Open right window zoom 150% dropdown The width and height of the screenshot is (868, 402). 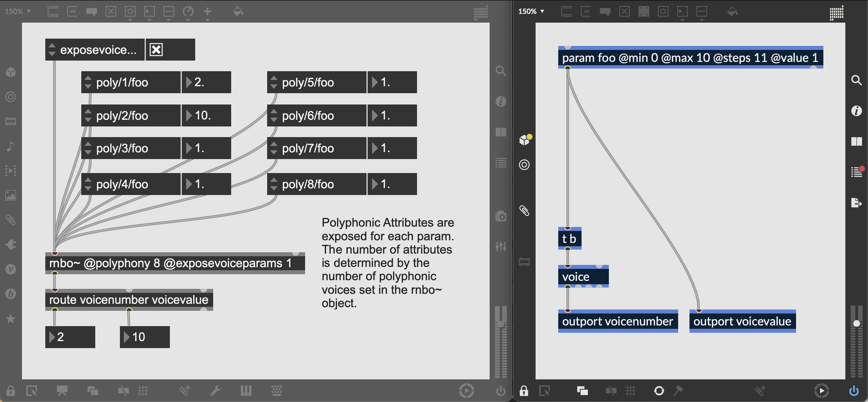(531, 11)
